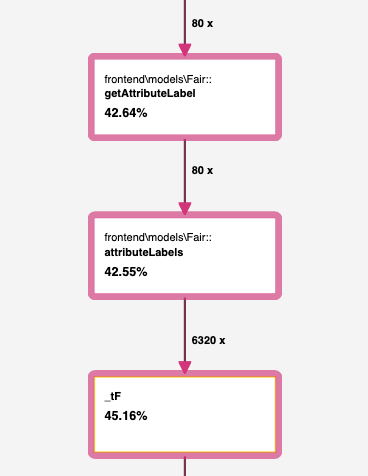
Task: Click the edge line leaving the _tF node
Action: point(185,467)
